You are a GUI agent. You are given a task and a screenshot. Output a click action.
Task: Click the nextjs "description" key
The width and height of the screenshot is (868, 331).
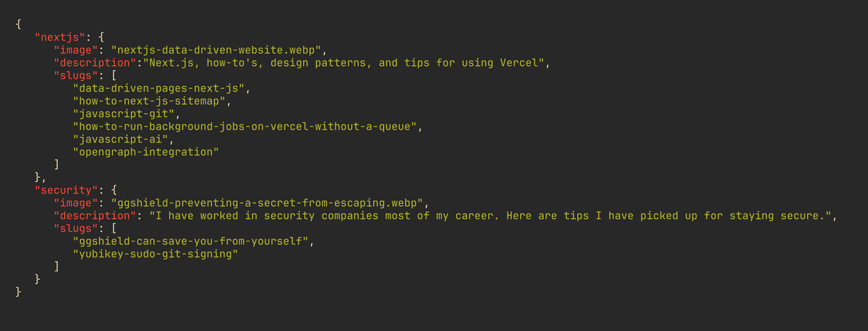[x=98, y=63]
